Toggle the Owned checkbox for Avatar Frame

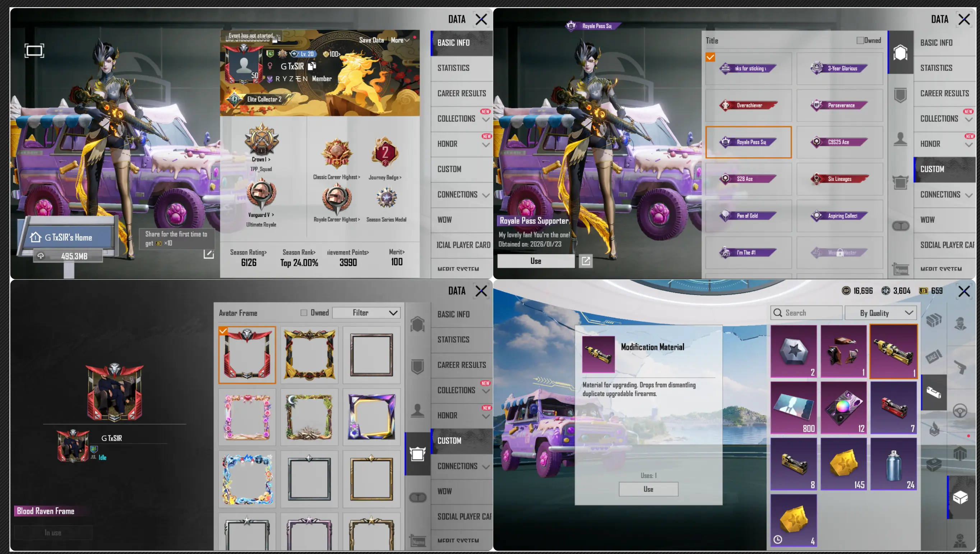(x=304, y=313)
